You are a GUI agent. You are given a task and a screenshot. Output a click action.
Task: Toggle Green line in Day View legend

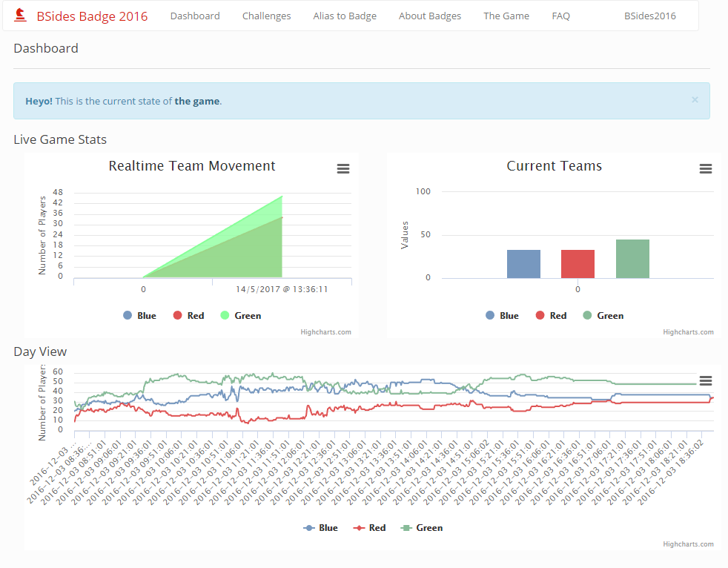pos(422,528)
